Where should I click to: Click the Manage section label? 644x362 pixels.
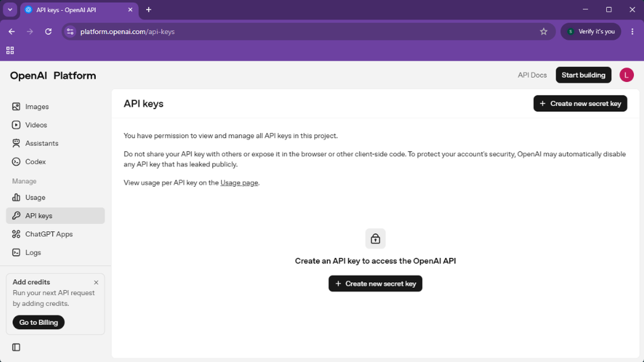tap(24, 181)
